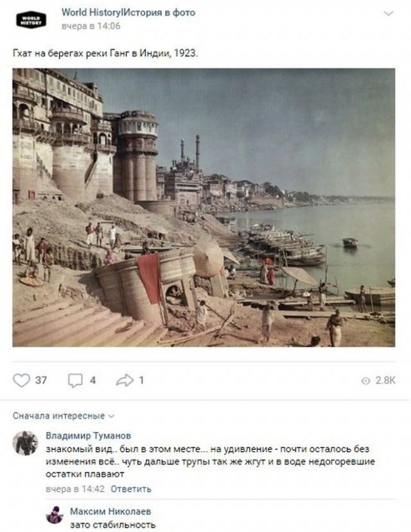Reply to comment with 'Ответить'

pyautogui.click(x=131, y=489)
